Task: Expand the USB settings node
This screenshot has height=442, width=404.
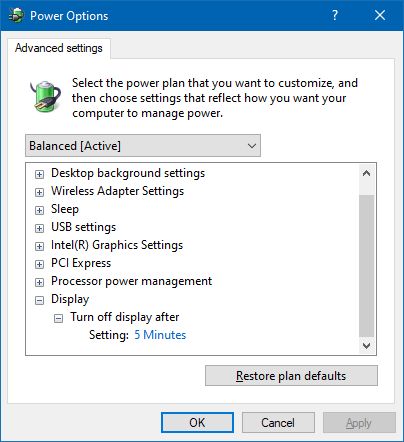Action: pos(39,228)
